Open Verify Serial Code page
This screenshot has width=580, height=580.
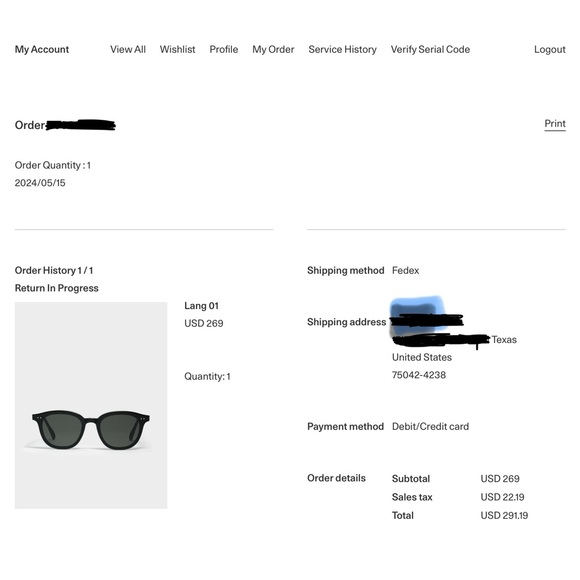pyautogui.click(x=430, y=50)
